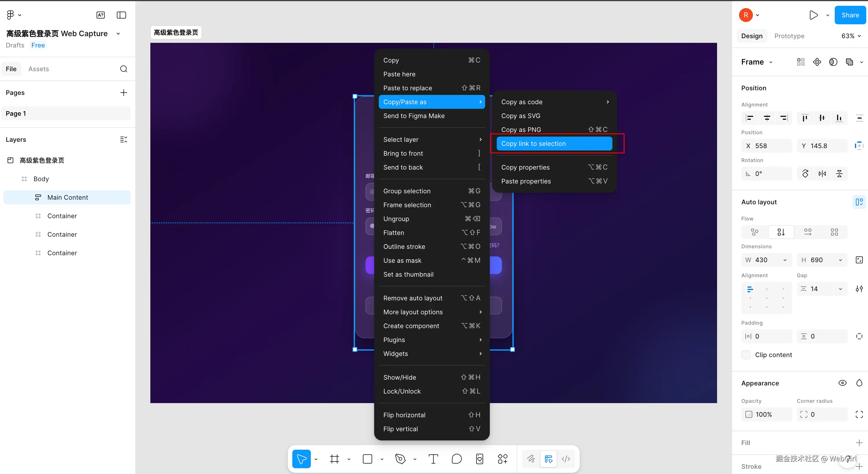The height and width of the screenshot is (474, 868).
Task: Expand the width sizing dropdown
Action: 785,260
